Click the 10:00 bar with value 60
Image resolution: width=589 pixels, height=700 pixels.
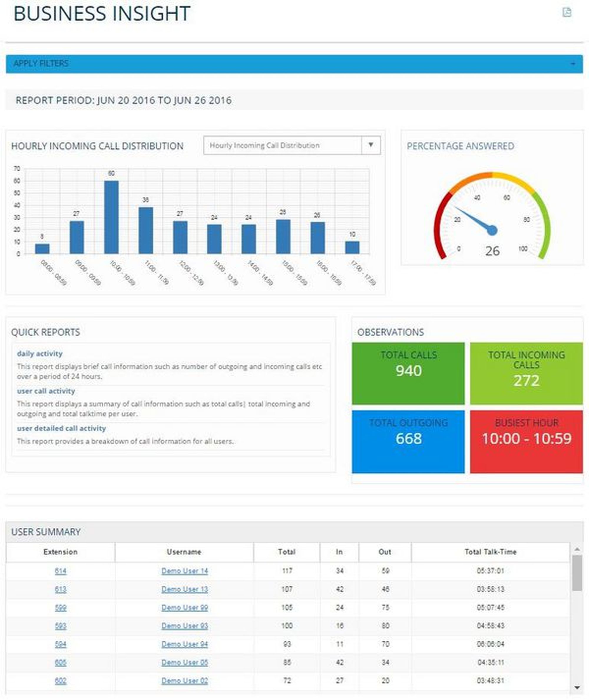[111, 217]
